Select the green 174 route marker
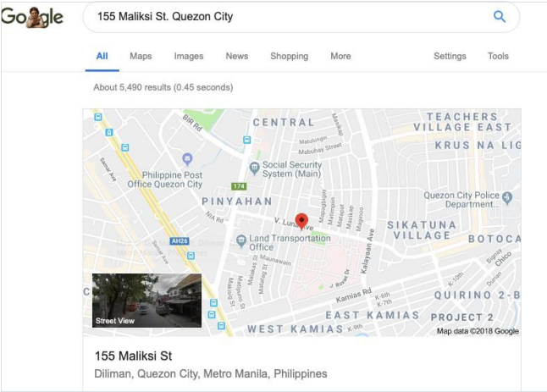This screenshot has height=392, width=547. (x=239, y=186)
